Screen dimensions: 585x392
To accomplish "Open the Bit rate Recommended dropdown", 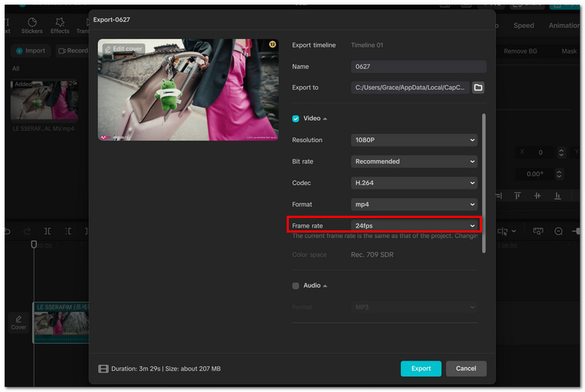I will pos(414,162).
